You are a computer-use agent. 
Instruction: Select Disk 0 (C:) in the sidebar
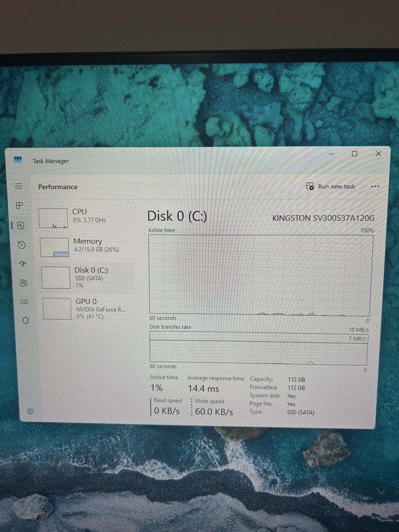pos(87,277)
